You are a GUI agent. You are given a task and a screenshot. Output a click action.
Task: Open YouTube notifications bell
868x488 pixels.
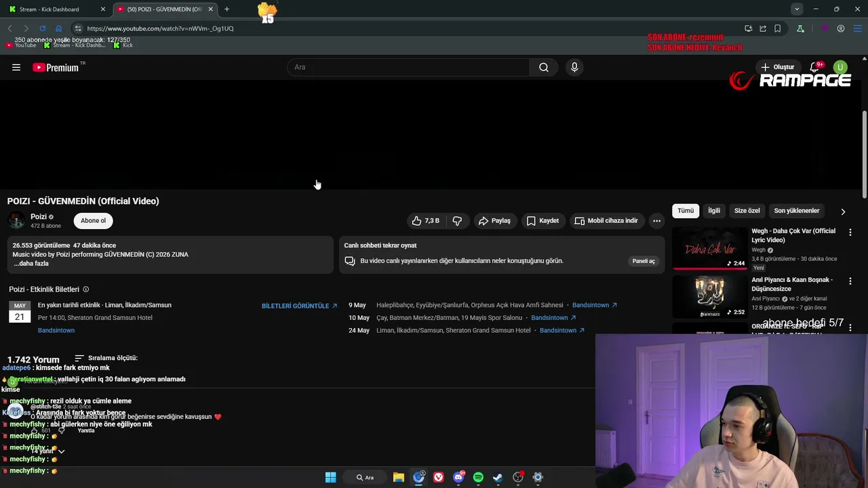pos(814,67)
